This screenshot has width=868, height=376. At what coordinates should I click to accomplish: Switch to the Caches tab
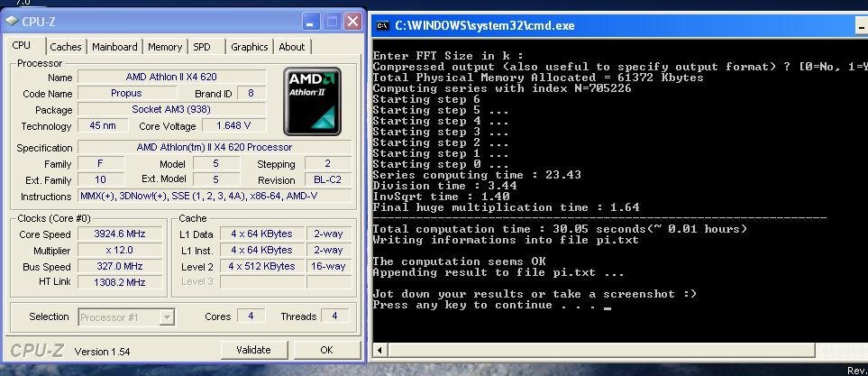(65, 47)
